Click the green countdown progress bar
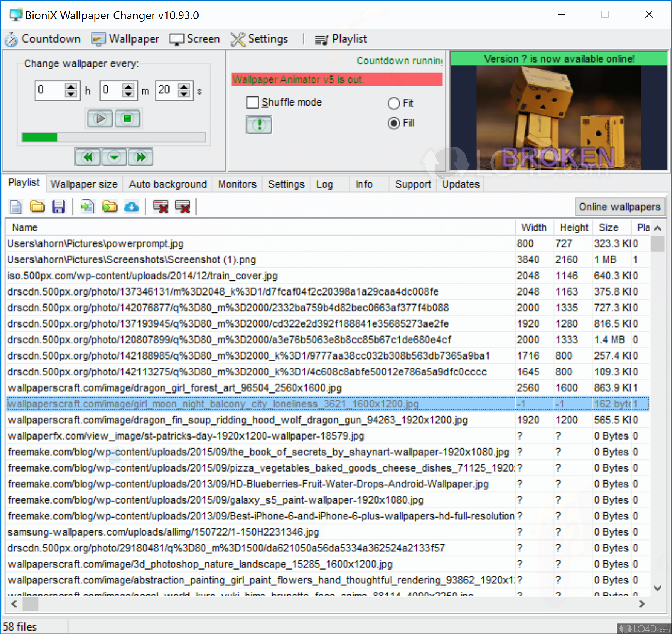Image resolution: width=672 pixels, height=634 pixels. pyautogui.click(x=113, y=137)
